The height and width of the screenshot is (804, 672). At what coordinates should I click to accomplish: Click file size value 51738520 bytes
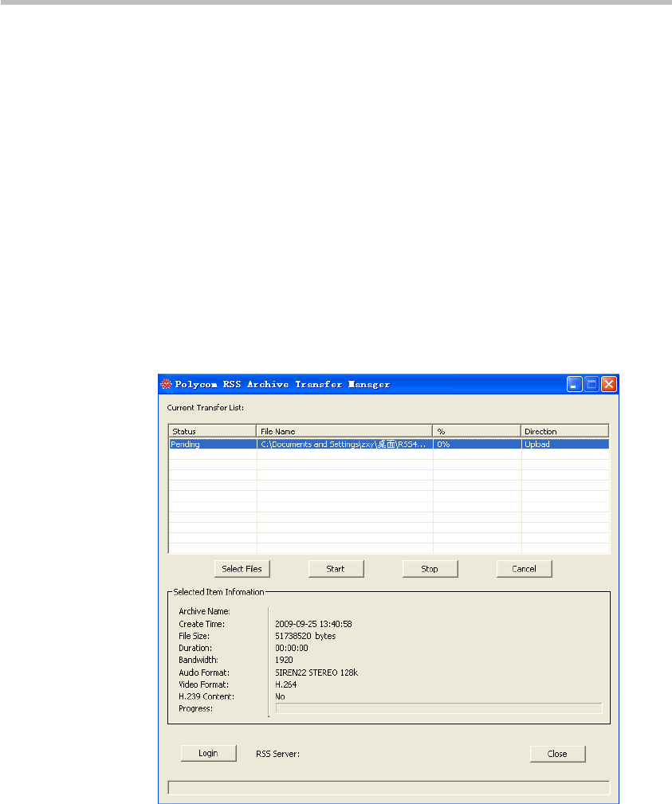coord(305,636)
